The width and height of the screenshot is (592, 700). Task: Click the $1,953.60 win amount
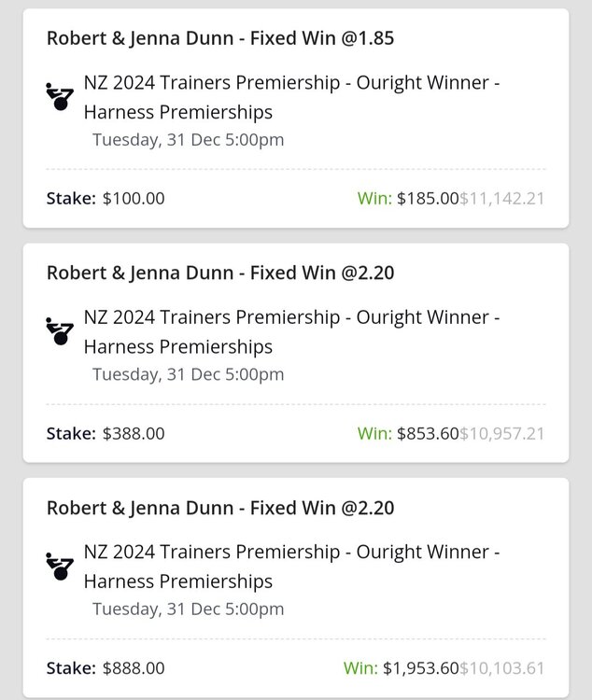click(x=420, y=667)
